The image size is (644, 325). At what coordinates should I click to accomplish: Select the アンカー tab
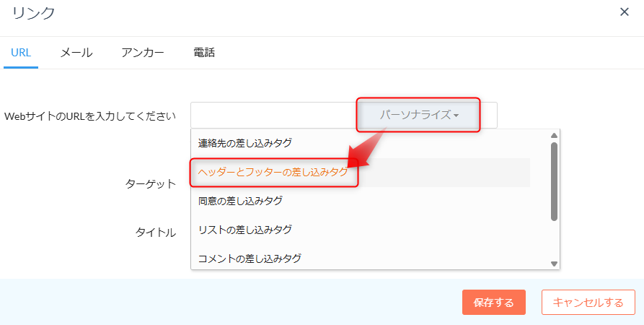[x=143, y=53]
